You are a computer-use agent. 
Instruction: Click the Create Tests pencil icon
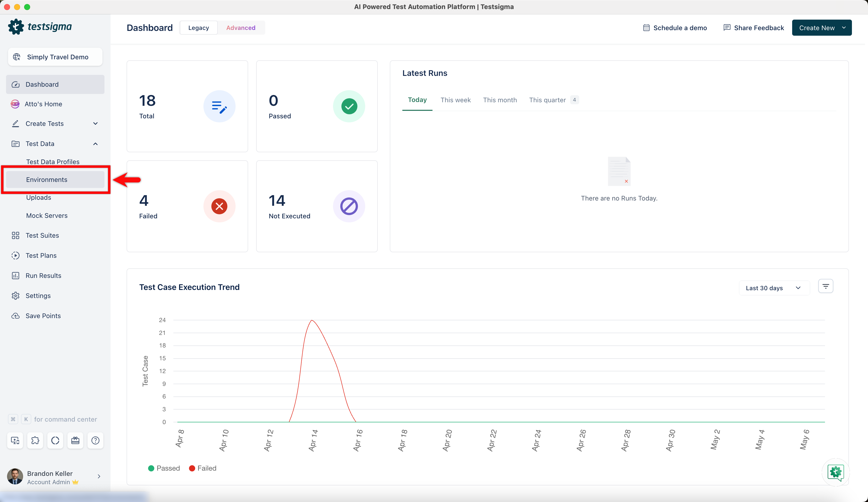[16, 124]
